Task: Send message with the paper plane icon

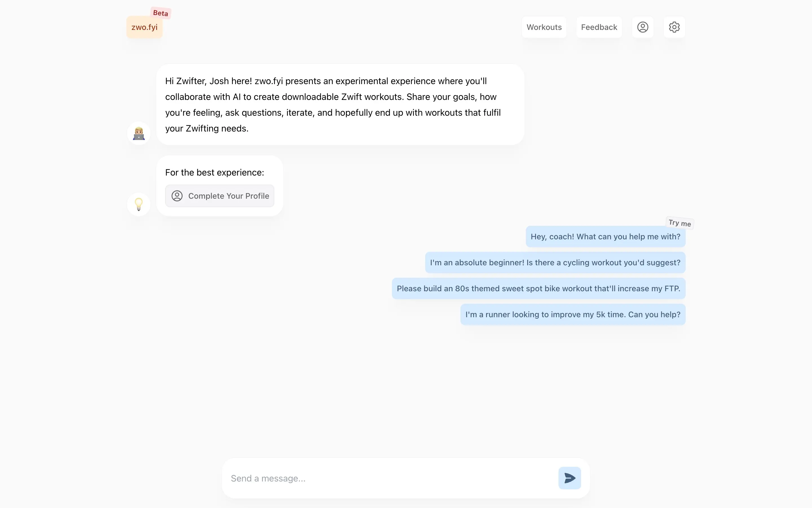Action: coord(570,478)
